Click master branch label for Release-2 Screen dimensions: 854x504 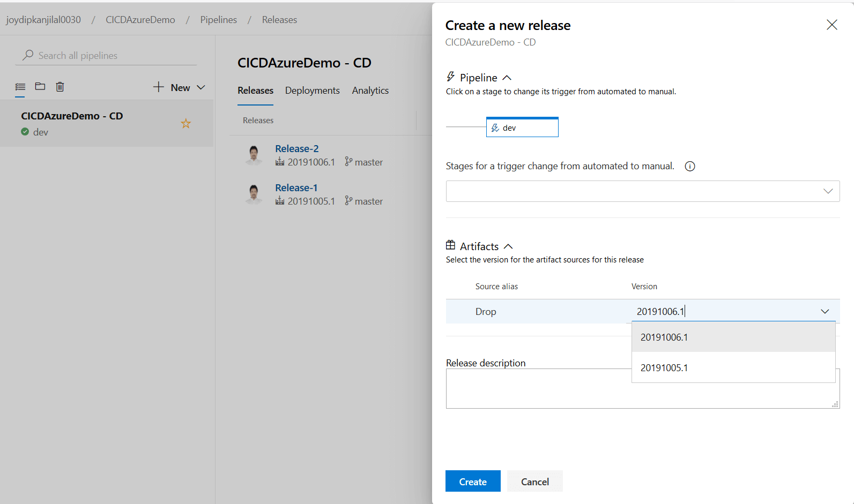pos(369,162)
